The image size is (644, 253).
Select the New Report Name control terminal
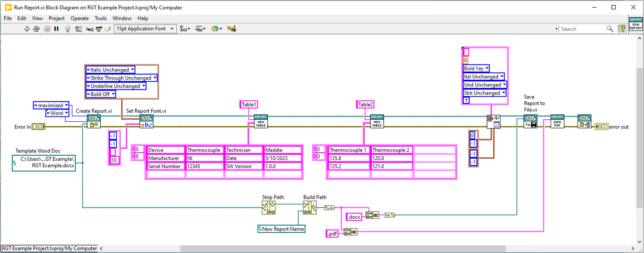pyautogui.click(x=281, y=229)
